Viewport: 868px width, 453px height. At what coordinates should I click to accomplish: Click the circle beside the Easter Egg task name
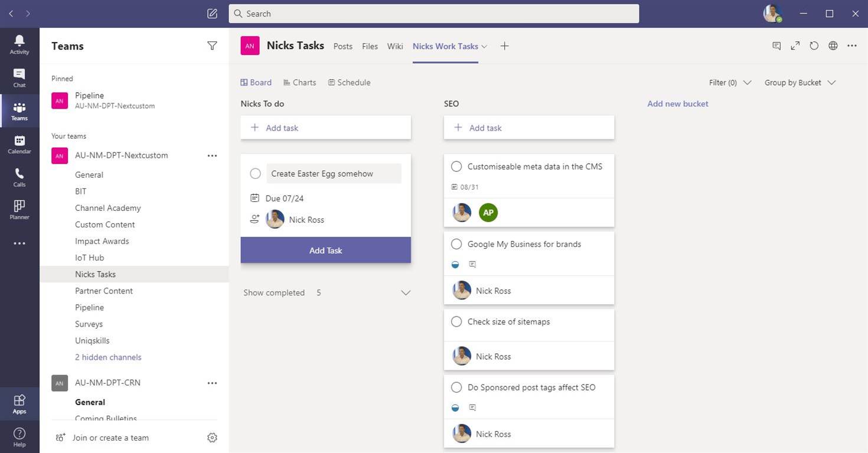255,174
